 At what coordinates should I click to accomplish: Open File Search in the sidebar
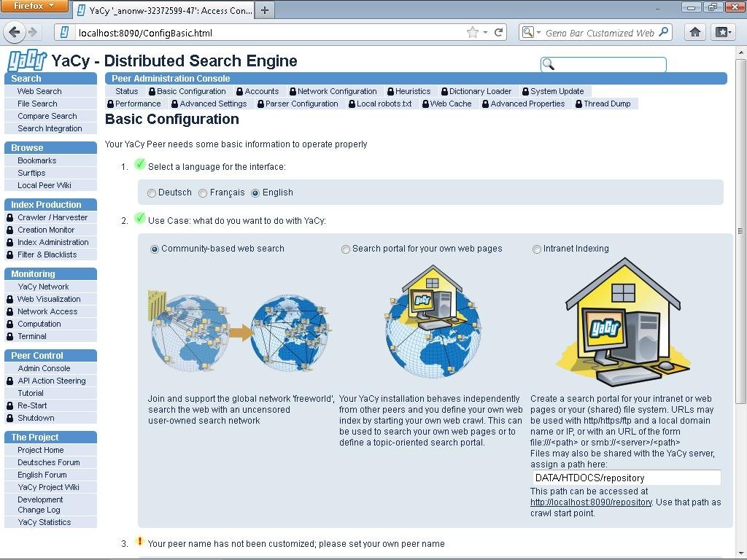coord(37,104)
